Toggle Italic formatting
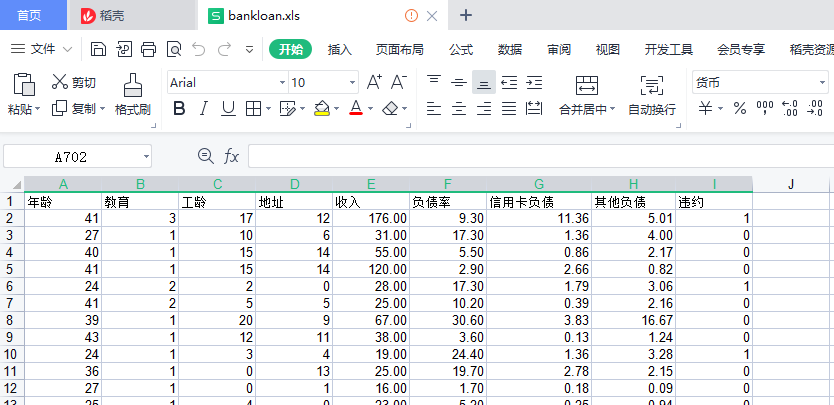The image size is (834, 405). [x=203, y=109]
